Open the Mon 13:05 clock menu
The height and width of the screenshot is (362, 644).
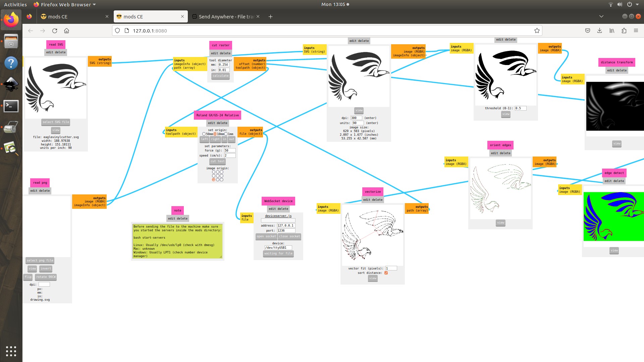click(335, 4)
